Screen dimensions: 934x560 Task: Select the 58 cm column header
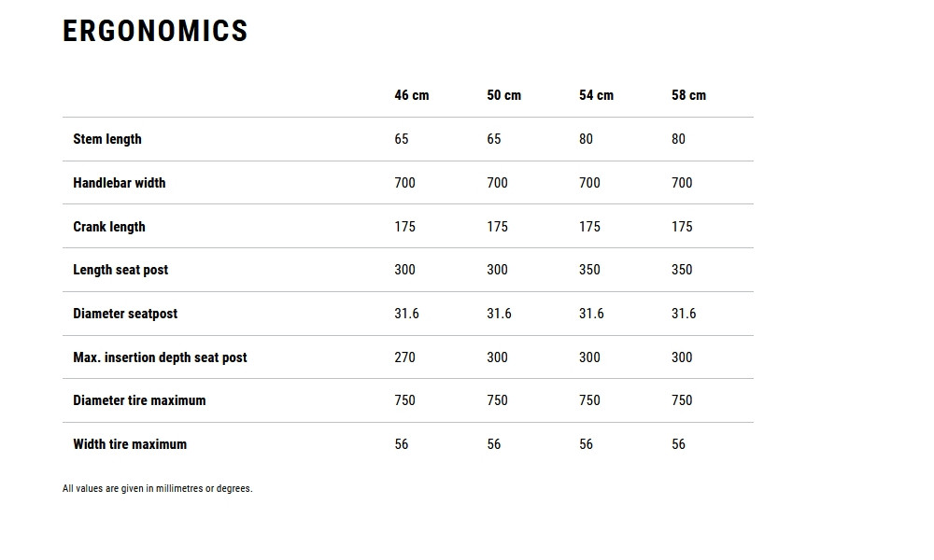pyautogui.click(x=688, y=95)
